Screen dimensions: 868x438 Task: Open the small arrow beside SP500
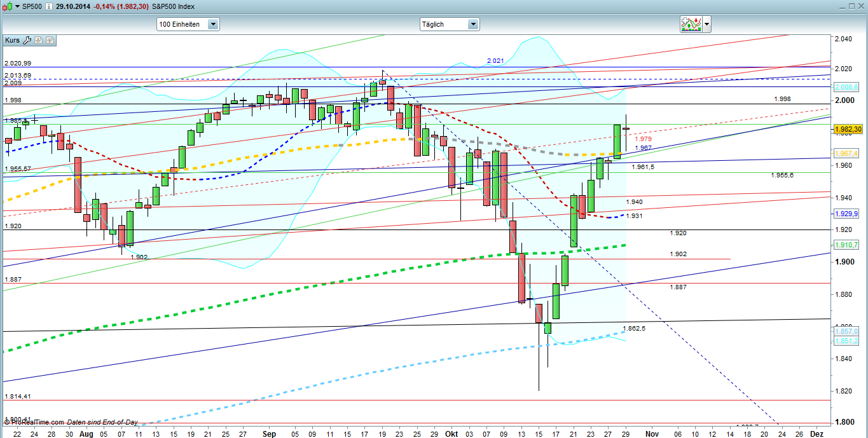point(17,6)
